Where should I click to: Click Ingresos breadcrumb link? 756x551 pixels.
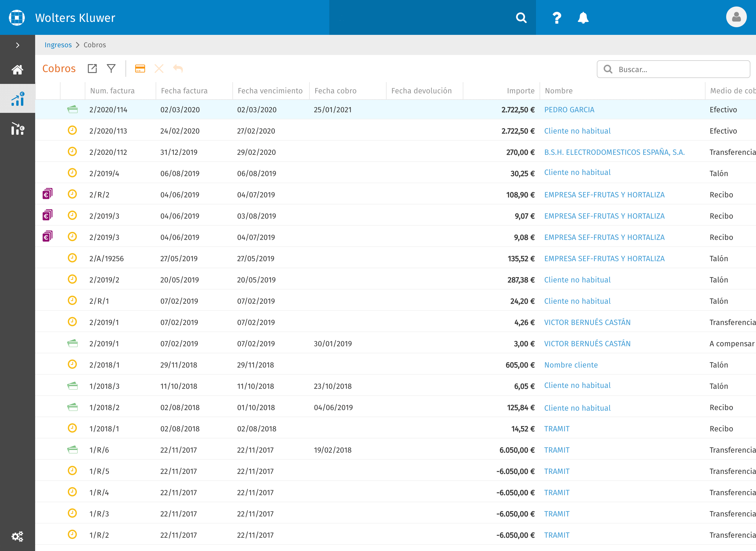pyautogui.click(x=58, y=45)
